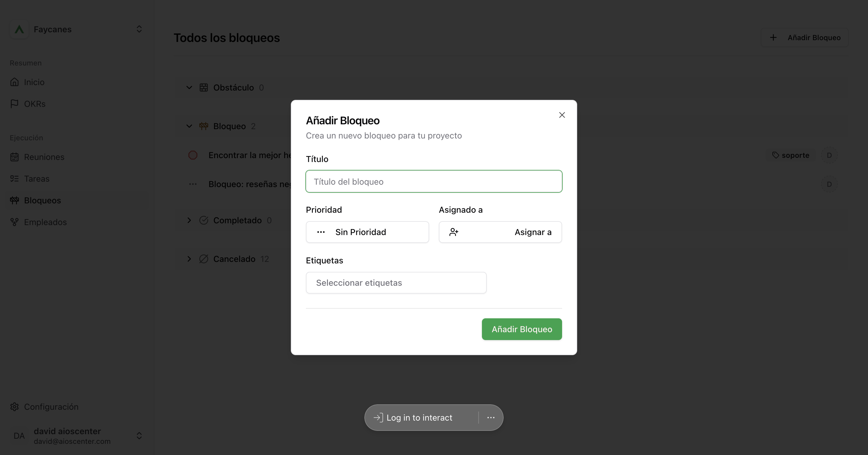Collapse the Obstáculo group chevron

(x=189, y=87)
